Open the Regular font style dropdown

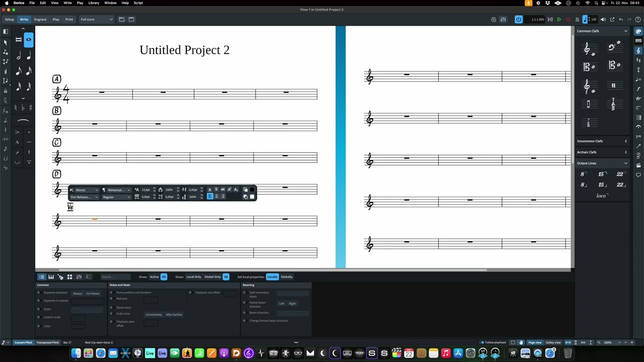click(x=116, y=197)
